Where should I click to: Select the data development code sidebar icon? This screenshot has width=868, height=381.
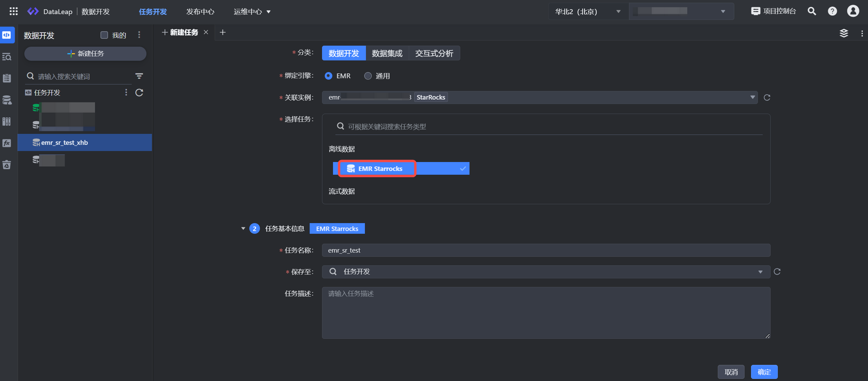7,35
